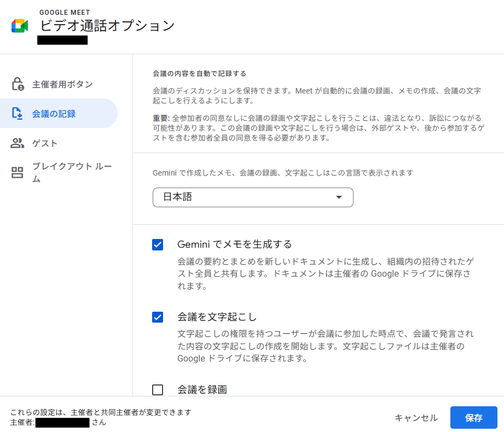Click the document download icon for 会議の記録
Viewport: 504px width, 432px height.
[x=18, y=114]
